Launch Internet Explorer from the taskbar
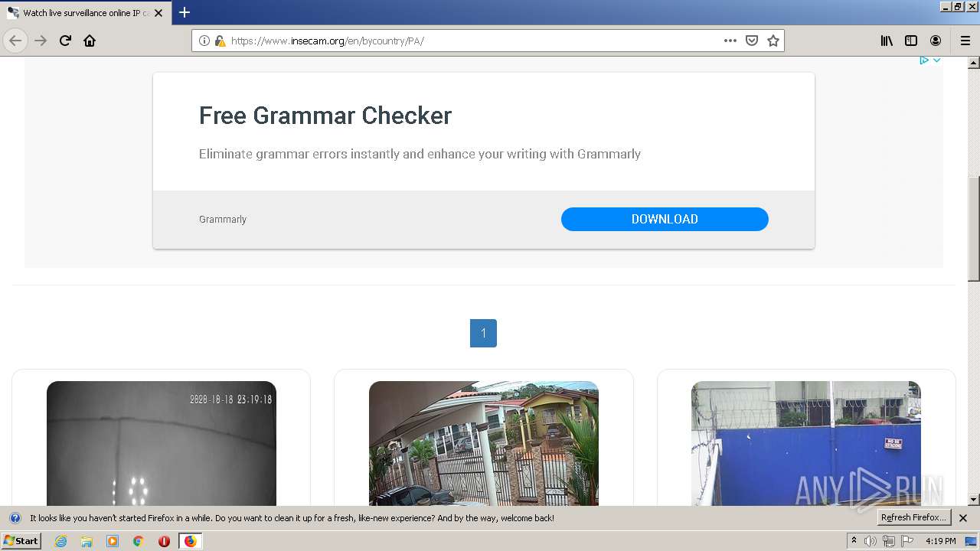980x551 pixels. click(x=61, y=541)
